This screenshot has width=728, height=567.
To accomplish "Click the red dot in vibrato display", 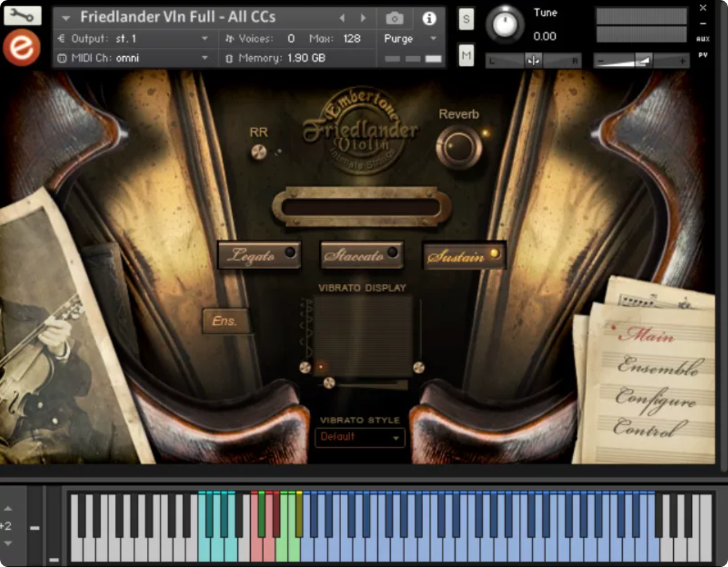I will (321, 367).
